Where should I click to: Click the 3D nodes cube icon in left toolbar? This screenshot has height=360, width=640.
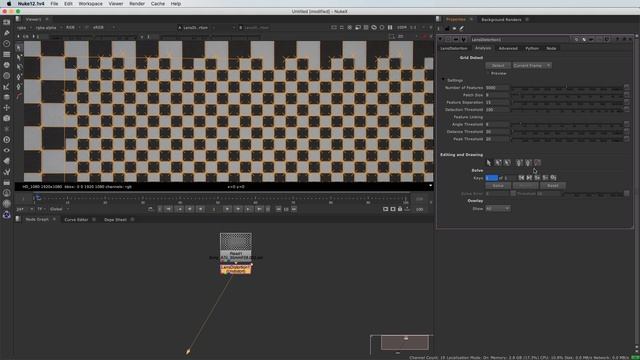7,118
